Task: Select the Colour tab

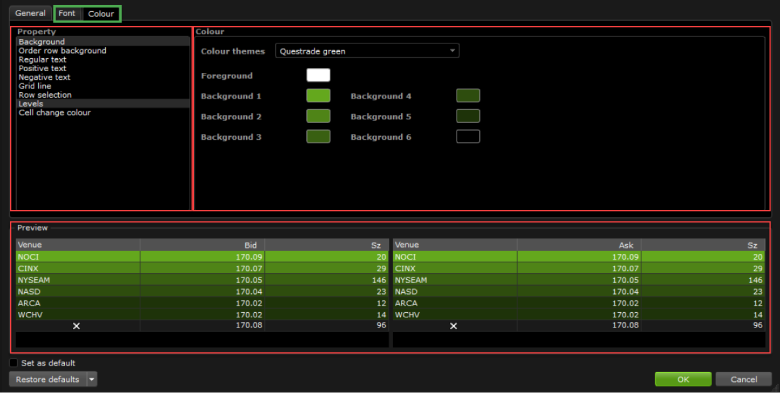Action: point(100,13)
